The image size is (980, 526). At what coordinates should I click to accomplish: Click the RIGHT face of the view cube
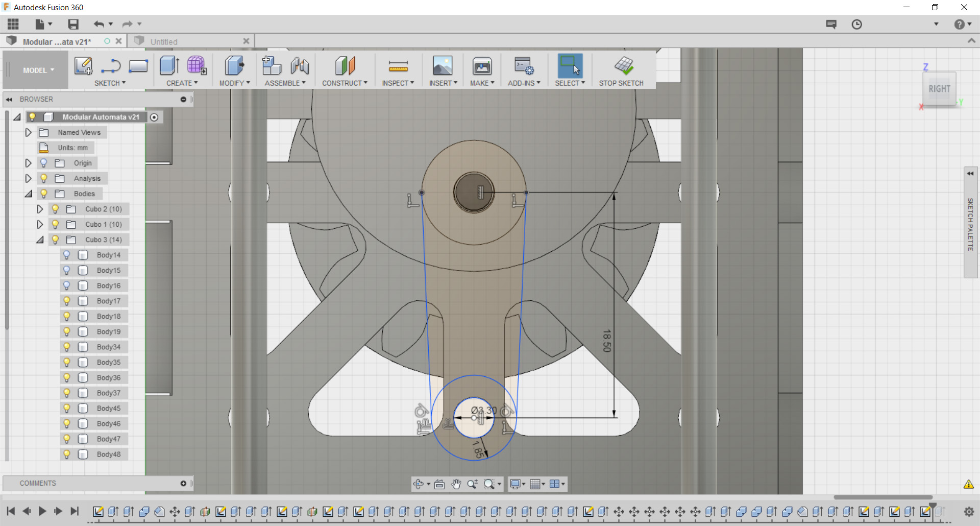(939, 89)
